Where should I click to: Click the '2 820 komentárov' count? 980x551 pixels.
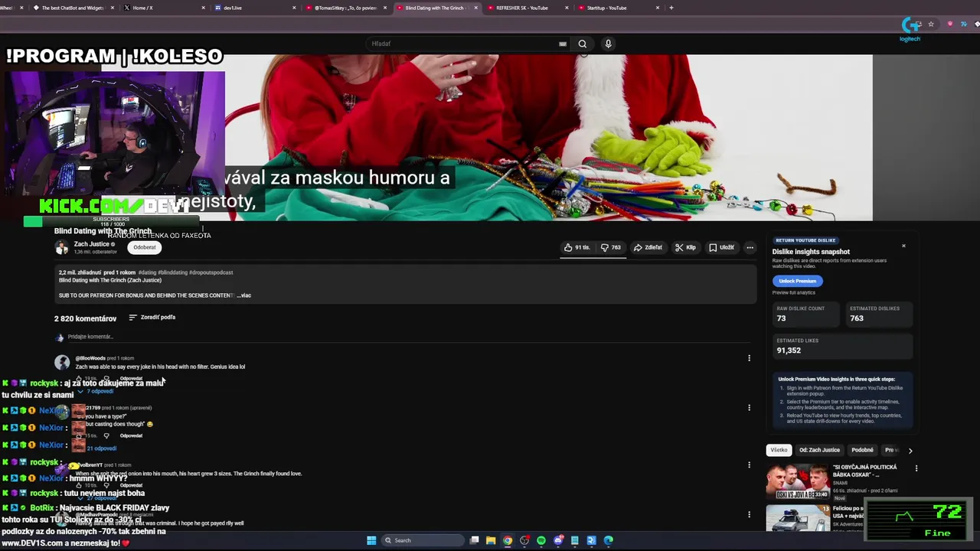pyautogui.click(x=85, y=318)
